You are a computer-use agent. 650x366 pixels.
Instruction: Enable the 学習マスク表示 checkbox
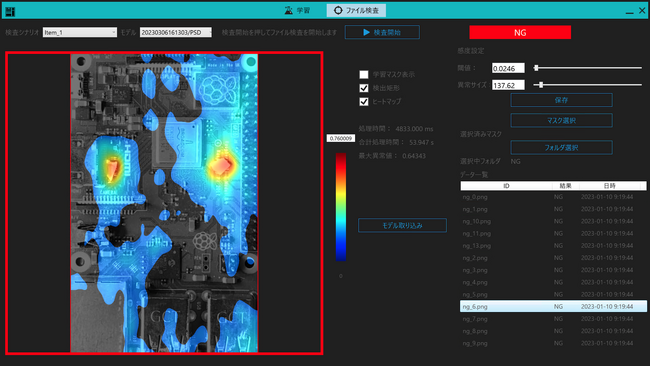(x=364, y=75)
